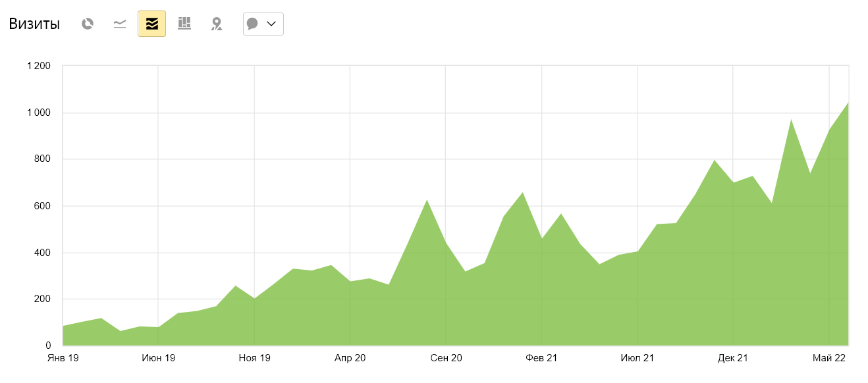Click the 600 value on the y-axis
This screenshot has height=383, width=868.
[x=43, y=206]
